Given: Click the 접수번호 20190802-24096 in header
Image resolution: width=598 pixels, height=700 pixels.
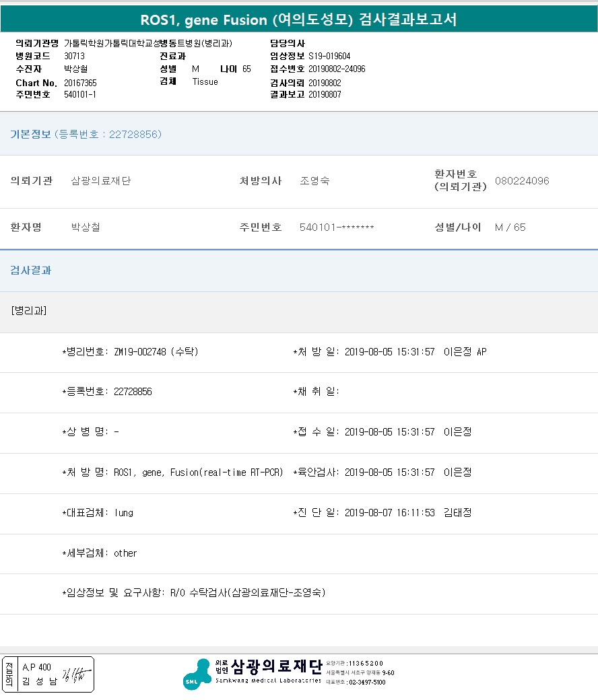Looking at the screenshot, I should pos(337,69).
